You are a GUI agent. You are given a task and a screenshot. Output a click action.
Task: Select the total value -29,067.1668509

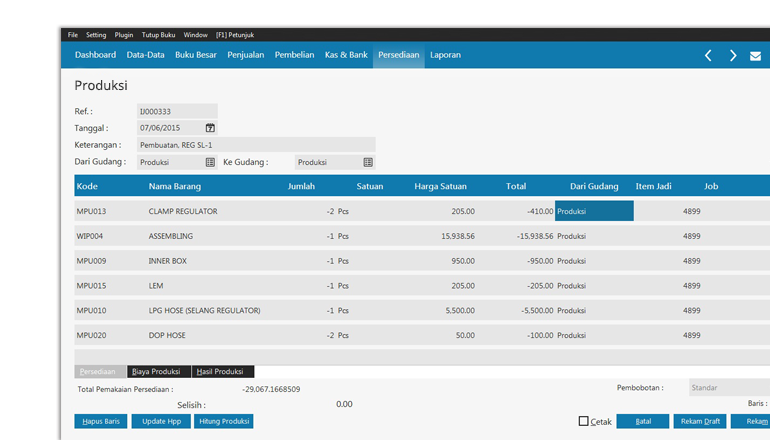tap(271, 389)
